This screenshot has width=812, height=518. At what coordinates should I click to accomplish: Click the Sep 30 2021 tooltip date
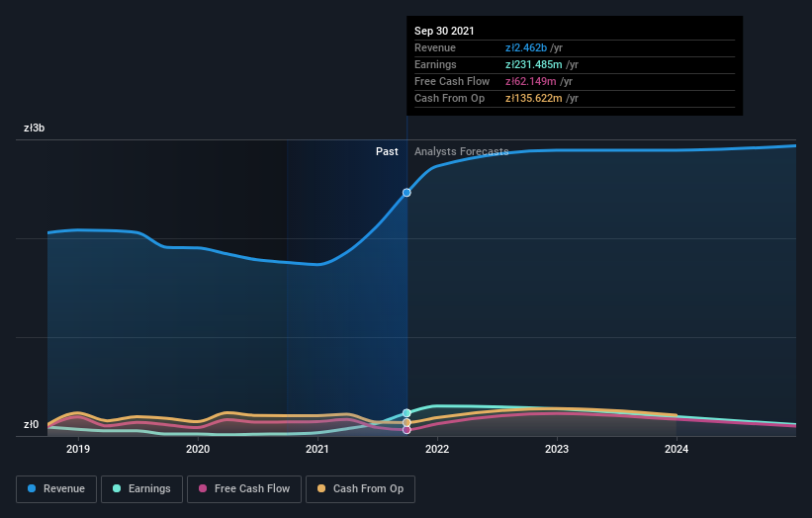point(444,31)
